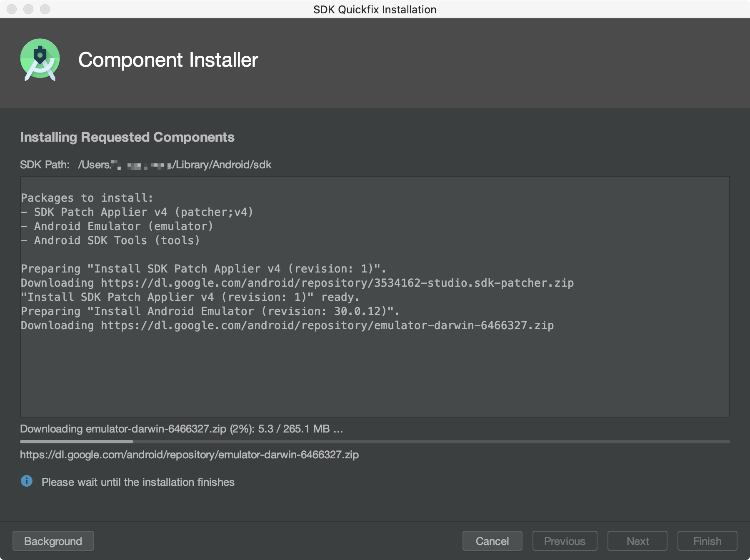Image resolution: width=750 pixels, height=560 pixels.
Task: Click 'Installing Requested Components' heading
Action: [x=127, y=137]
